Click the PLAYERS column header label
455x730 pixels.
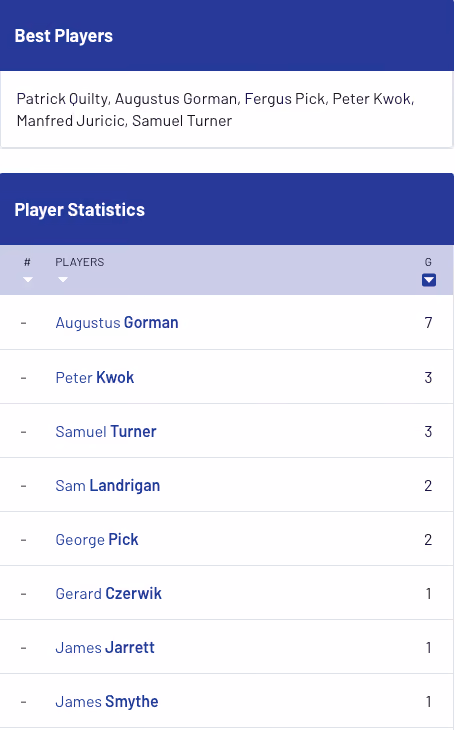tap(80, 262)
